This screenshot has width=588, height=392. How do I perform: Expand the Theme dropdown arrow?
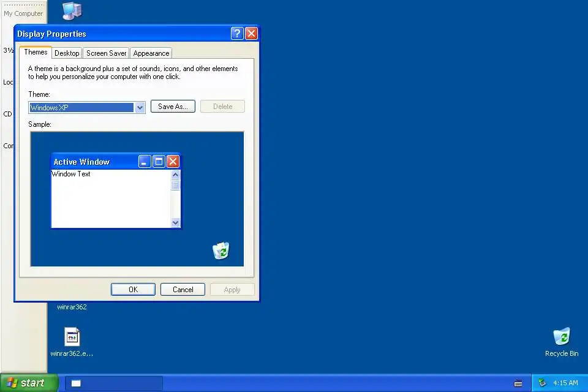[x=140, y=108]
